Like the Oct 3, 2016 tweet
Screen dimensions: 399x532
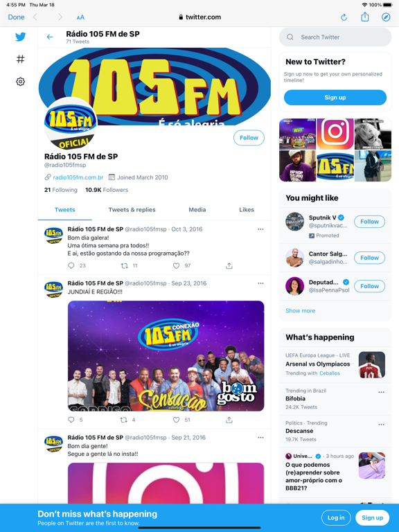click(x=176, y=266)
